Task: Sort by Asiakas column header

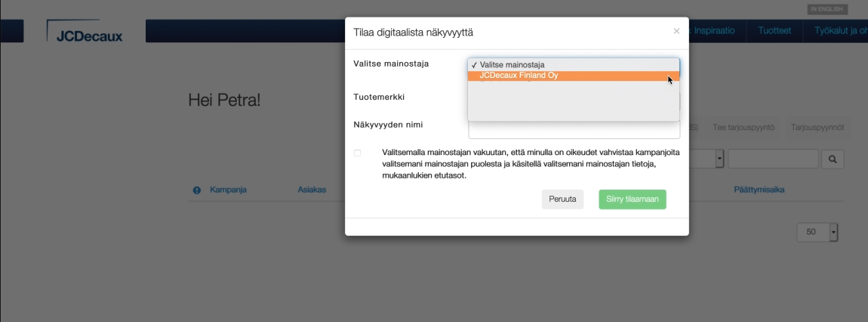Action: point(312,190)
